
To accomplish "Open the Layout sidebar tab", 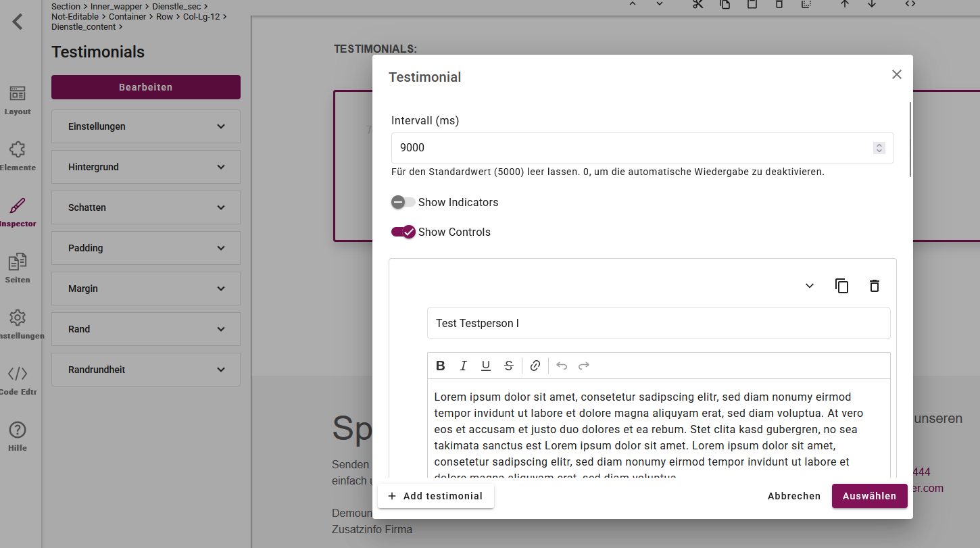I will click(x=18, y=100).
